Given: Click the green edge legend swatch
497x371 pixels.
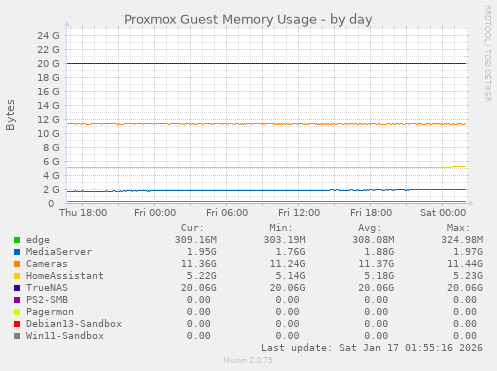Looking at the screenshot, I should (17, 240).
